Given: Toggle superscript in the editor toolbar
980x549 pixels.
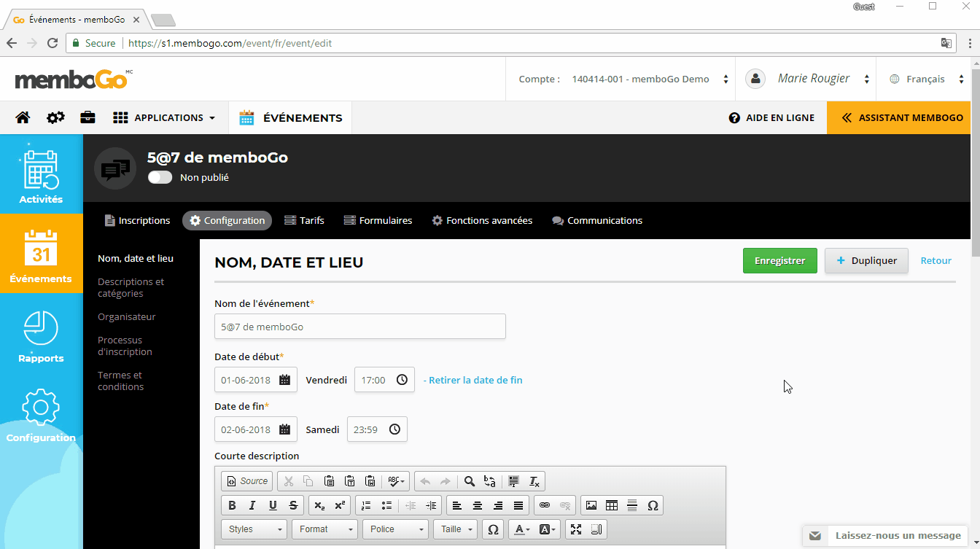Looking at the screenshot, I should point(339,505).
